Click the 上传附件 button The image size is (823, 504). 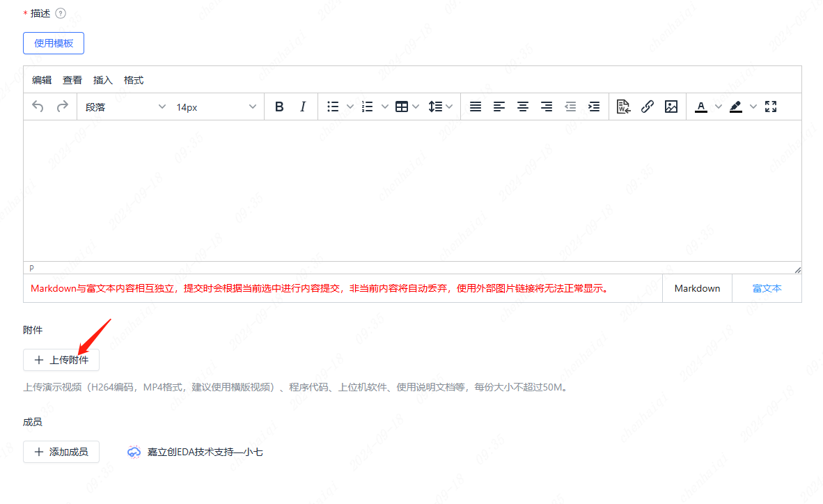click(61, 360)
